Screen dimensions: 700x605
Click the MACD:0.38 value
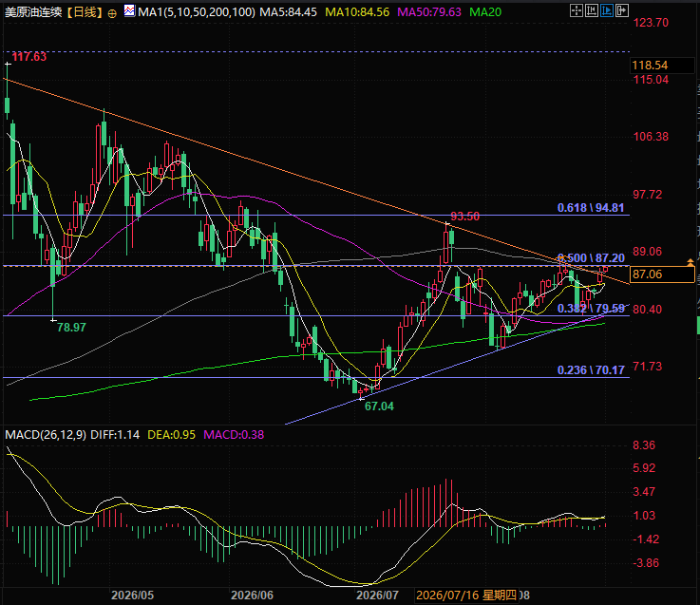coord(234,434)
